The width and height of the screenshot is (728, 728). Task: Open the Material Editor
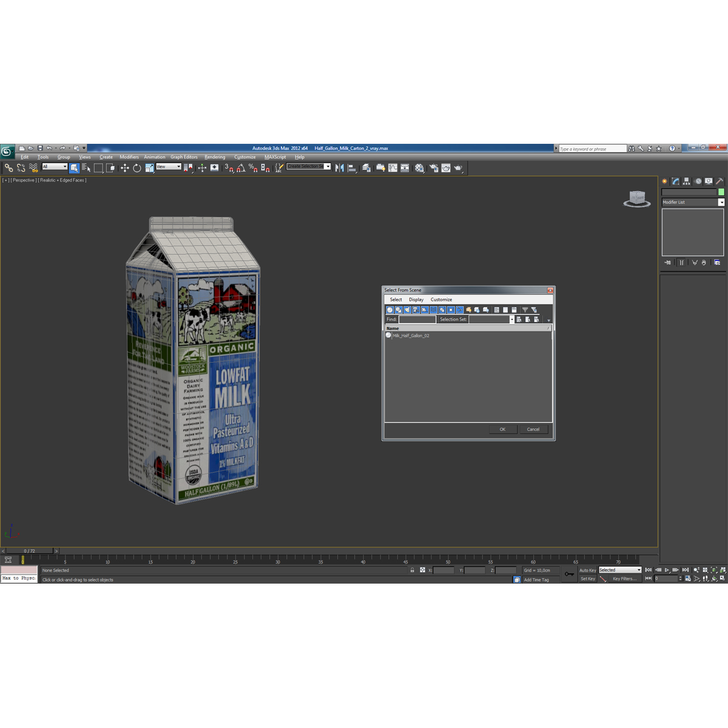(x=419, y=167)
